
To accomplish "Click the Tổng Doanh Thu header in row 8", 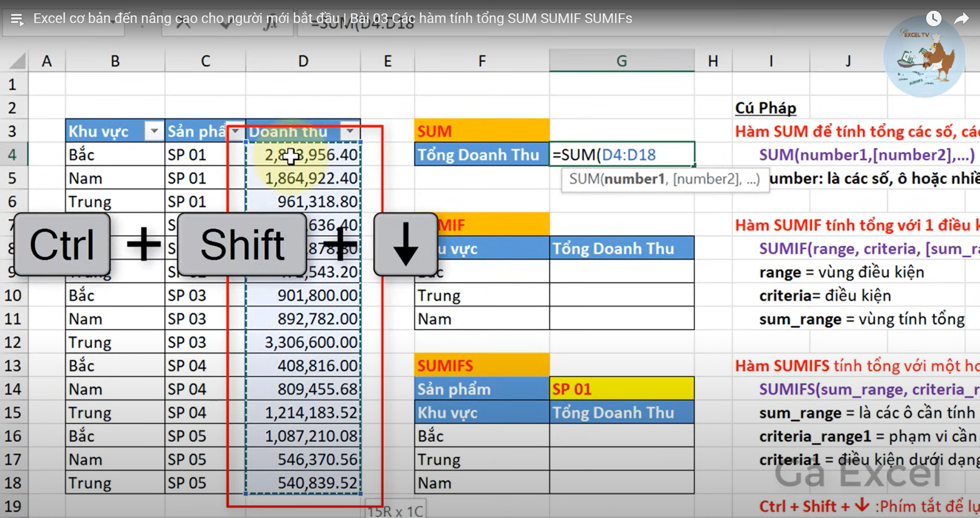I will coord(622,249).
